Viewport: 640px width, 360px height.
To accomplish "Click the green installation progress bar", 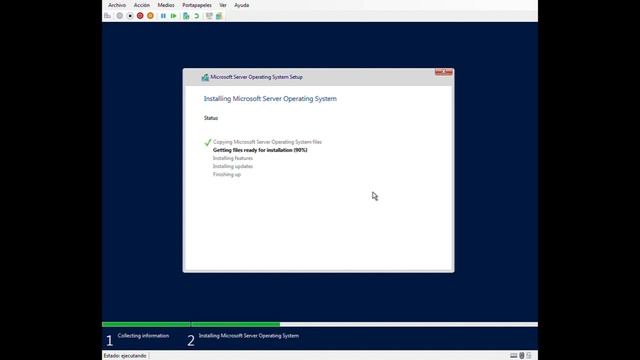I will (191, 324).
